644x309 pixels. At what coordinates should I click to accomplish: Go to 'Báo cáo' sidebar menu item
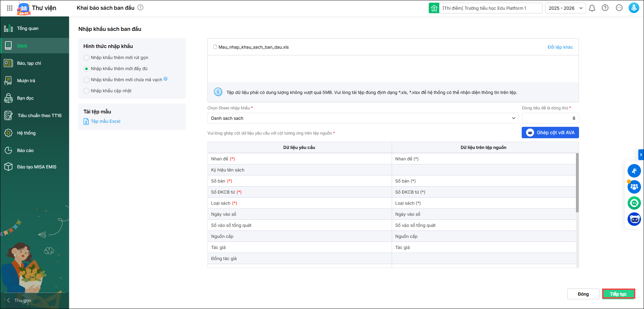tap(25, 150)
